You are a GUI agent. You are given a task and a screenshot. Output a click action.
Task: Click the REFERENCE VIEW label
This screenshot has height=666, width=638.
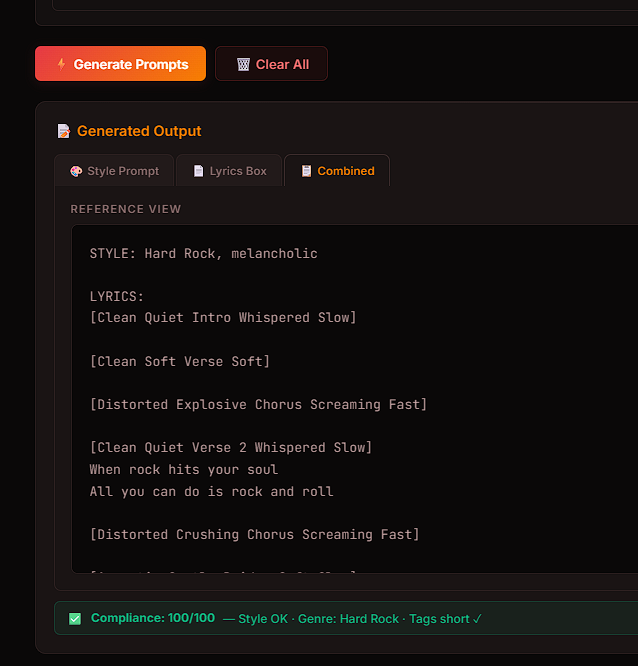[x=126, y=209]
